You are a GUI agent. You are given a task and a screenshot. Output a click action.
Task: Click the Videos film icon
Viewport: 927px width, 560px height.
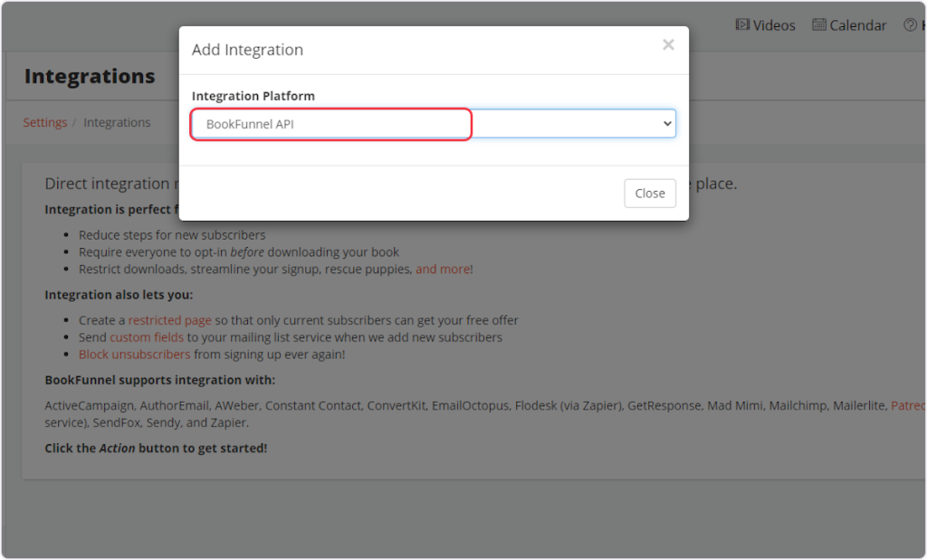tap(742, 25)
